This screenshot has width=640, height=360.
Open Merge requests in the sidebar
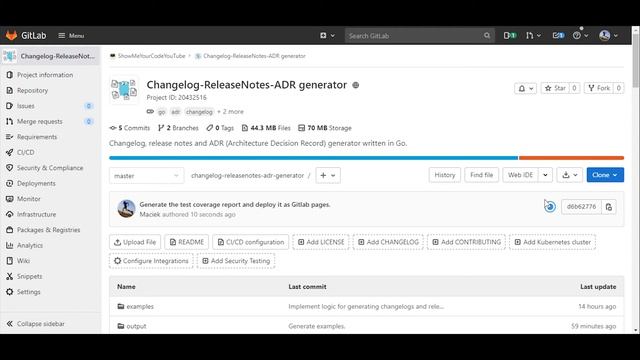coord(40,122)
